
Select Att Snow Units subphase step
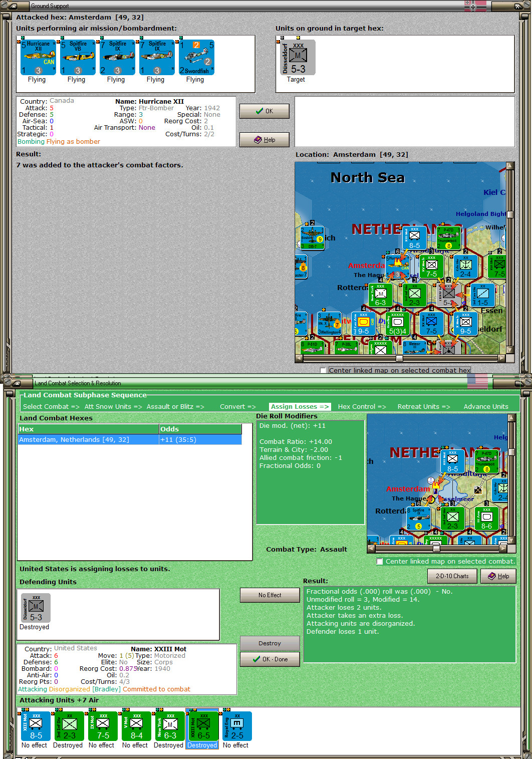[x=113, y=407]
